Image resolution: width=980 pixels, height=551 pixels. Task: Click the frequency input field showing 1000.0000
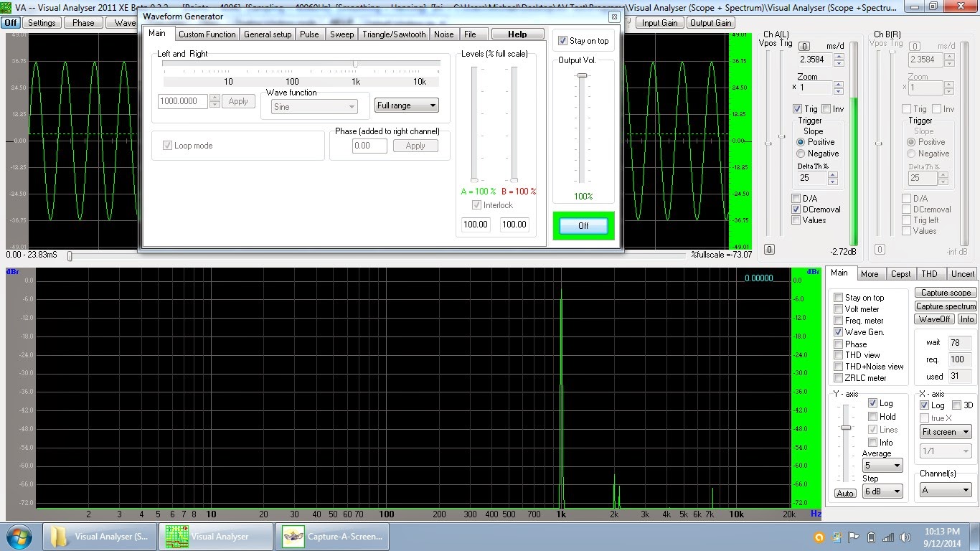click(182, 101)
